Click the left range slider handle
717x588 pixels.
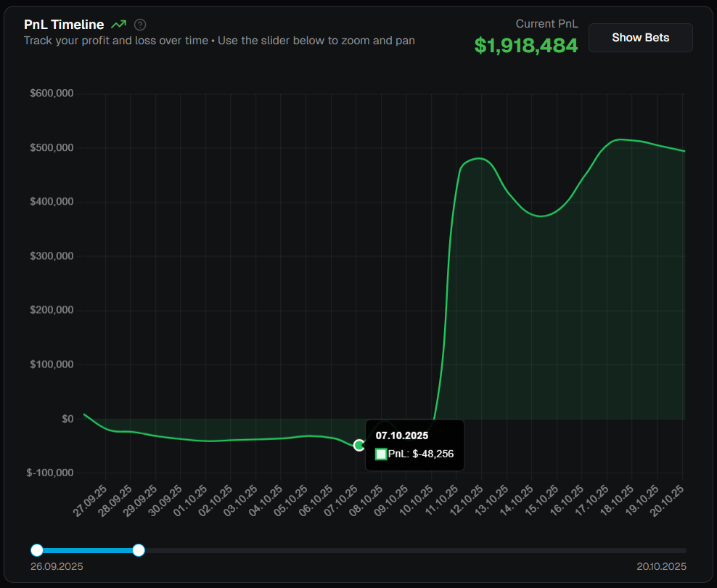(x=37, y=550)
